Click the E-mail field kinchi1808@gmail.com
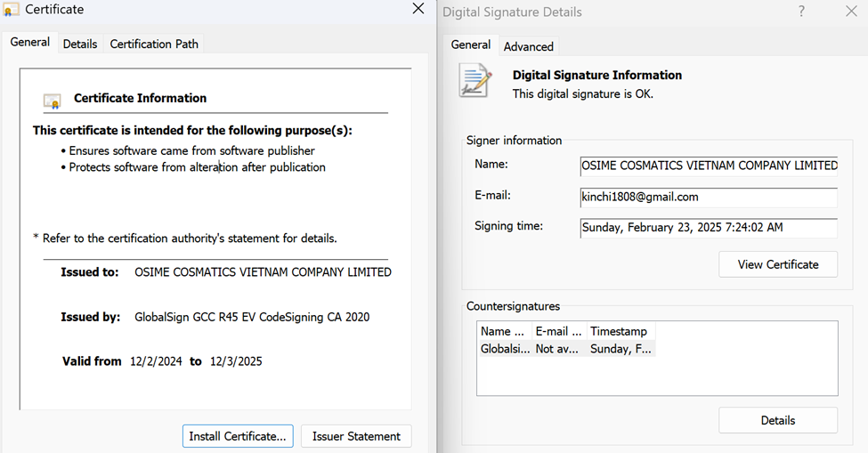The width and height of the screenshot is (868, 453). click(709, 197)
